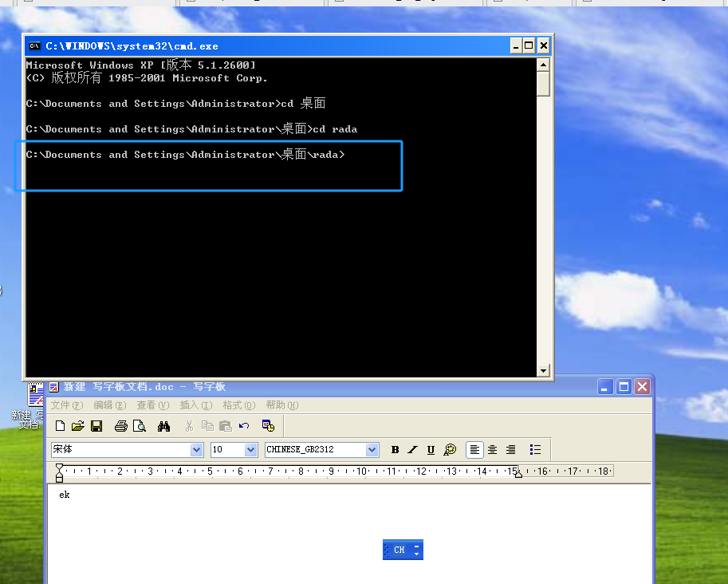Maximize the WordPad window
The width and height of the screenshot is (728, 584).
tap(624, 387)
